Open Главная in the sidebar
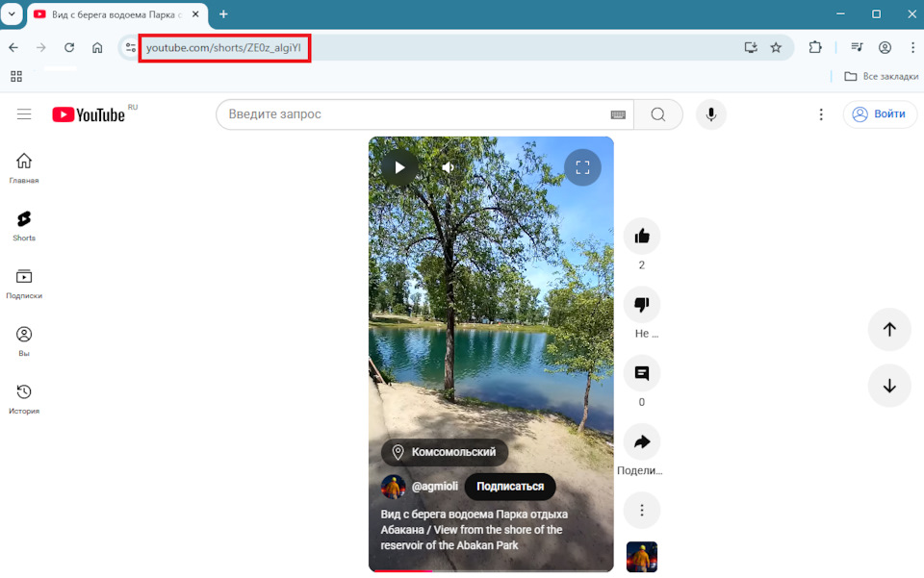Viewport: 924px width, 578px height. point(24,167)
